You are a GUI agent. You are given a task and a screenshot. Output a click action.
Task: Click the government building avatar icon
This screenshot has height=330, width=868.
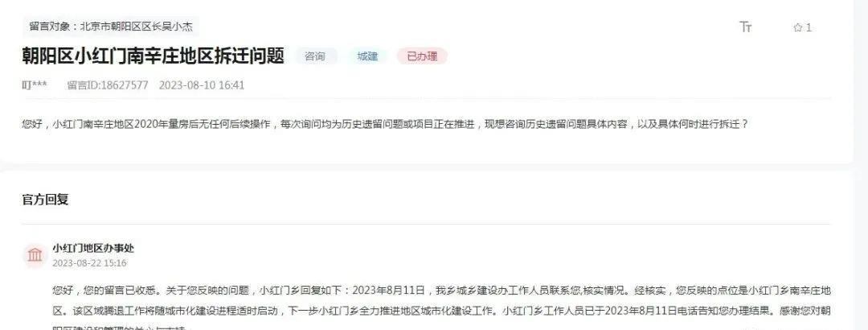click(35, 255)
